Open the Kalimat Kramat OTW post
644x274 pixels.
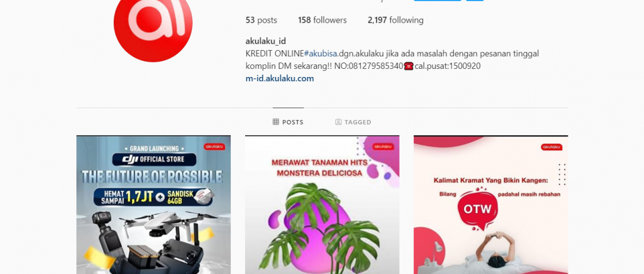[x=491, y=205]
